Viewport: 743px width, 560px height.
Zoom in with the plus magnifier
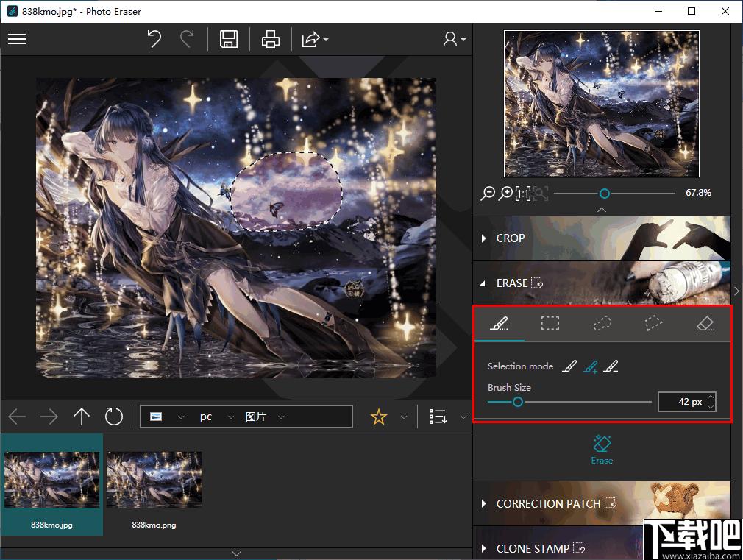[x=506, y=193]
